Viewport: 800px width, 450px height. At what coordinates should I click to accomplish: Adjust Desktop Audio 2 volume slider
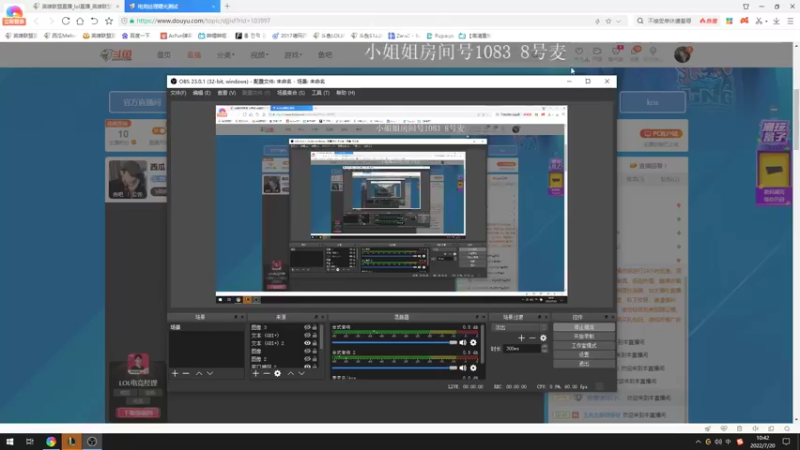395,368
